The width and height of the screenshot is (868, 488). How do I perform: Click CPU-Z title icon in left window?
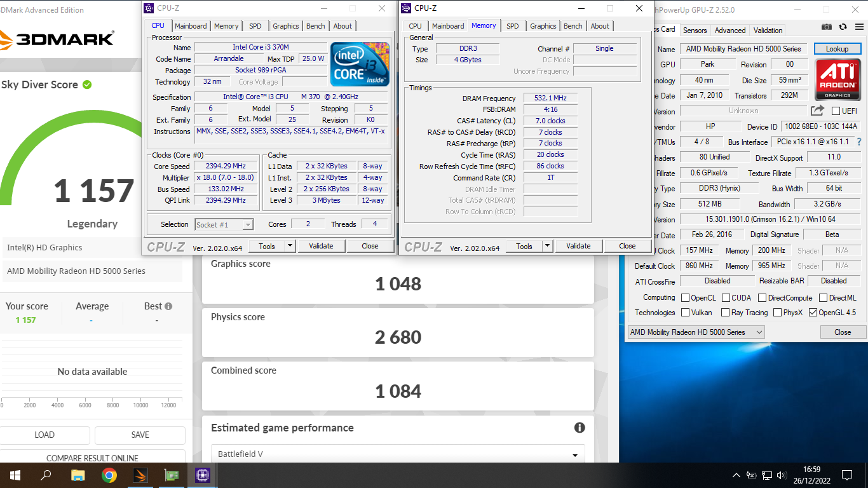(x=149, y=8)
